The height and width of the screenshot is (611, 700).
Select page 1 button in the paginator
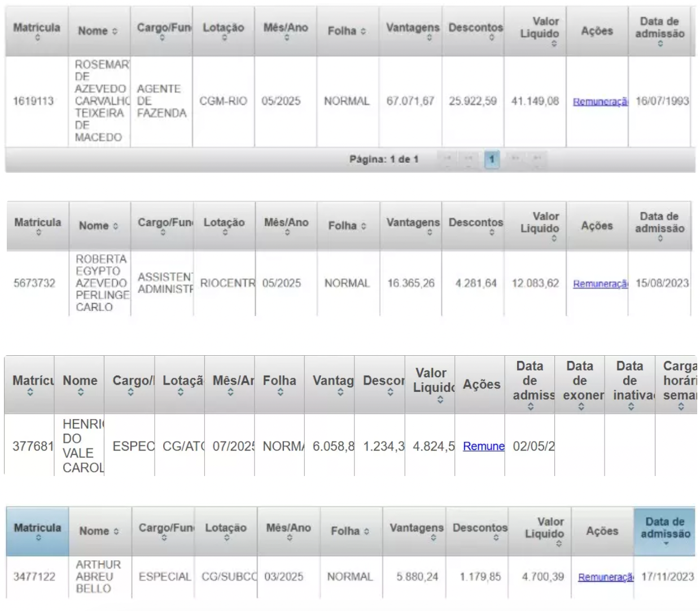(492, 159)
